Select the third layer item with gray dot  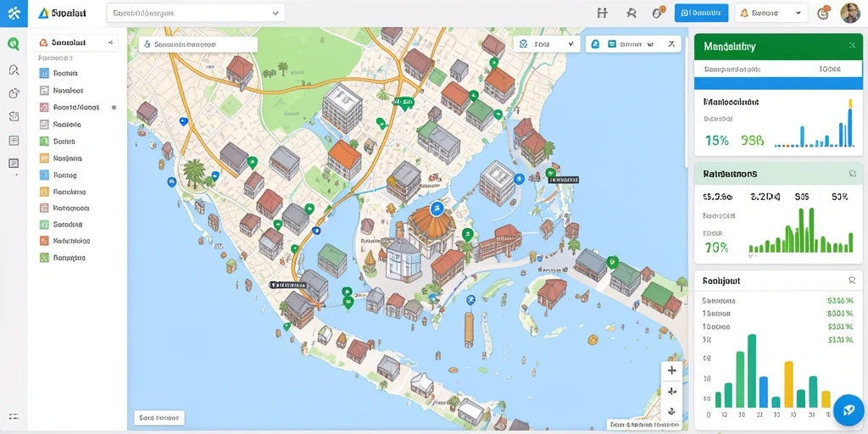(x=77, y=108)
